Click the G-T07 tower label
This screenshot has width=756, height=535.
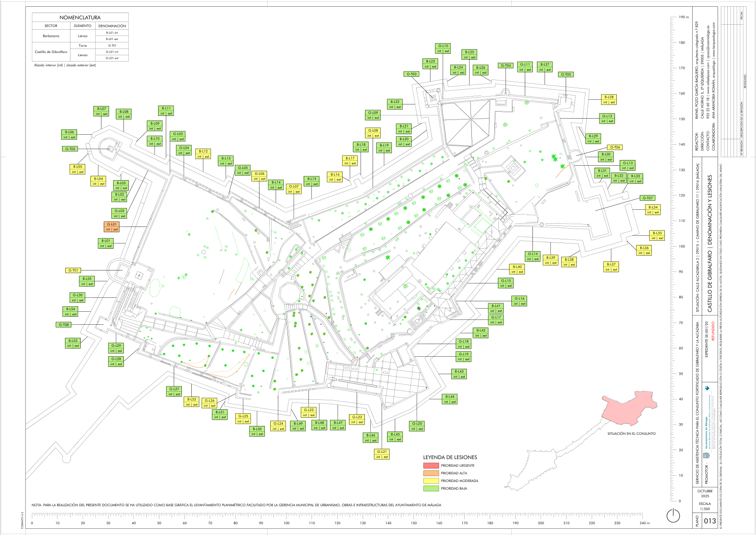647,198
